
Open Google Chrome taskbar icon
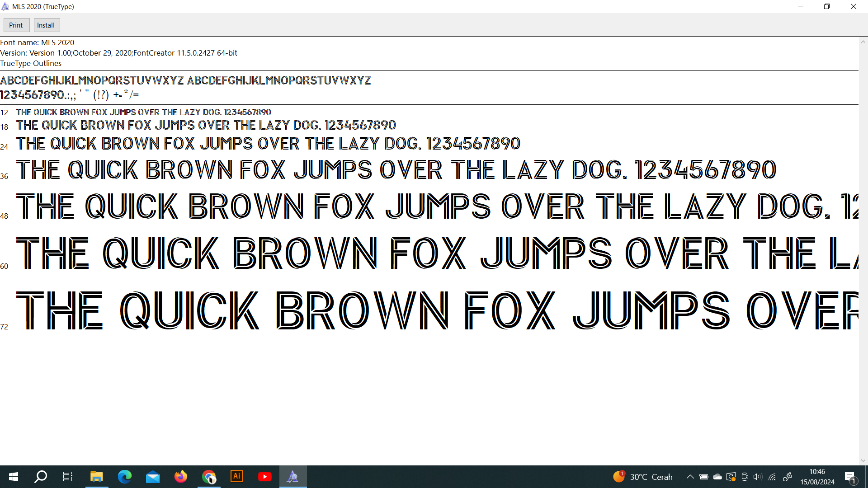[209, 477]
